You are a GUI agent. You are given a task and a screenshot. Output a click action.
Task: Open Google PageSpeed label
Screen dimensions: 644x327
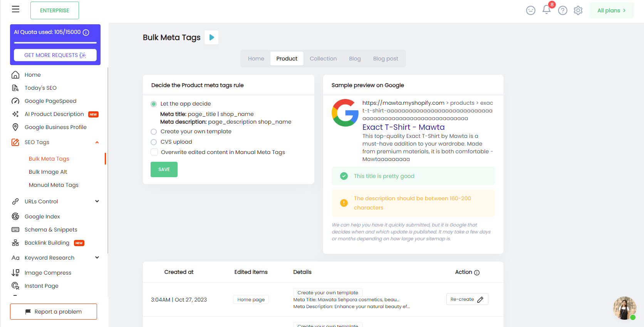click(x=50, y=101)
